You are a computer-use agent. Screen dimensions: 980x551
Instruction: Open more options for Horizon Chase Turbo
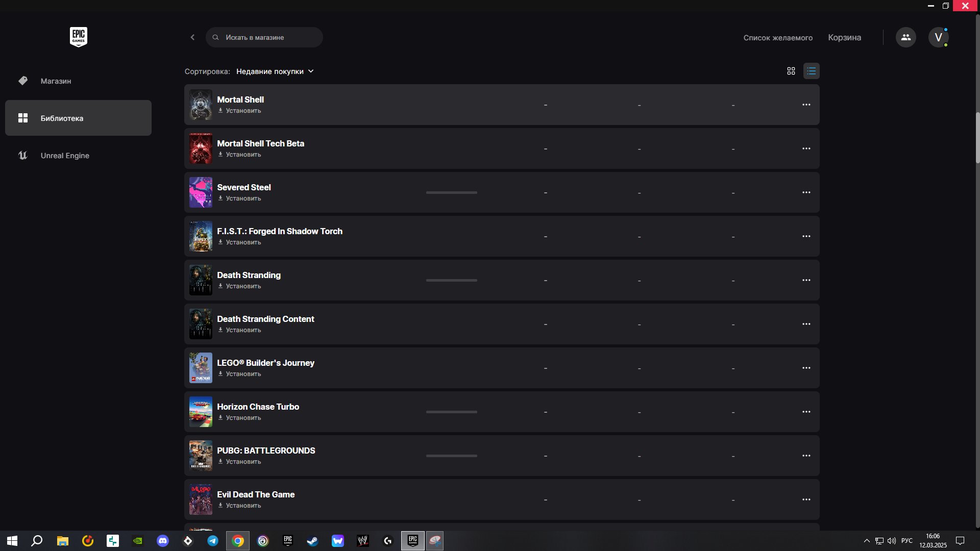pyautogui.click(x=806, y=412)
